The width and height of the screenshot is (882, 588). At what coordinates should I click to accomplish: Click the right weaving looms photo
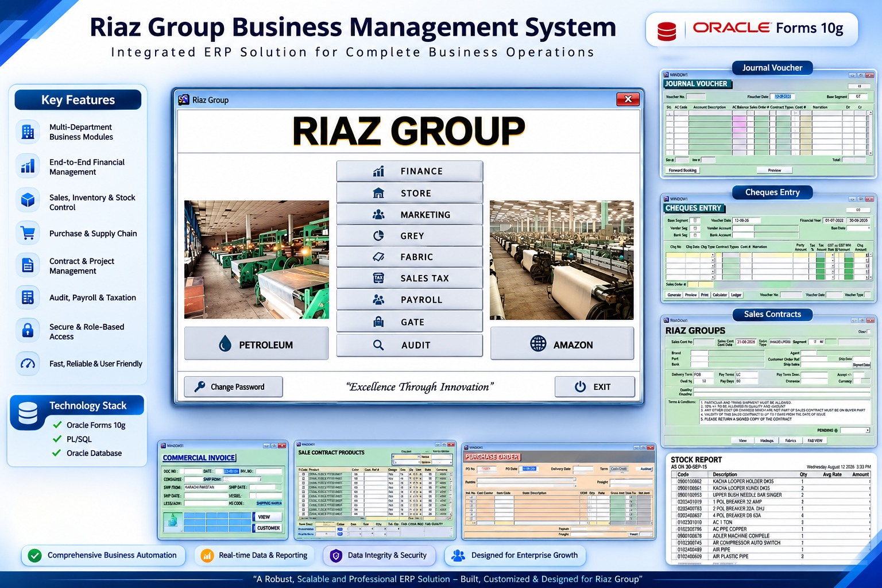coord(562,260)
